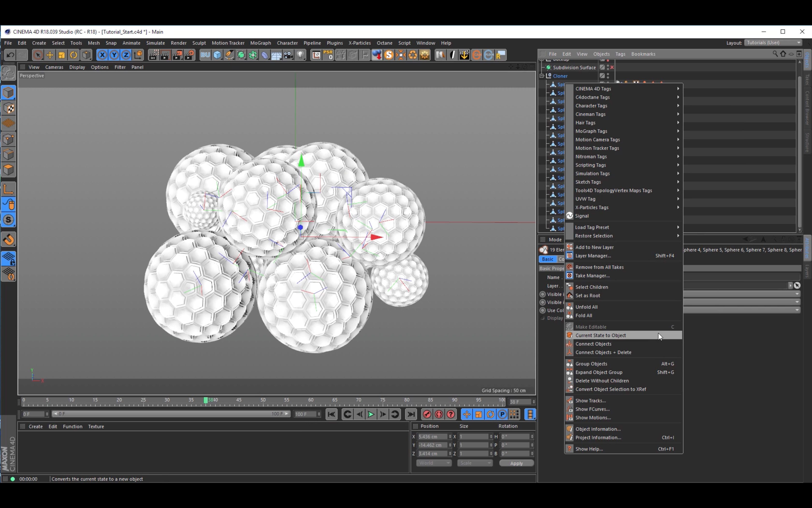Click the preview range bar 0 F to 100 F
812x508 pixels.
(171, 414)
